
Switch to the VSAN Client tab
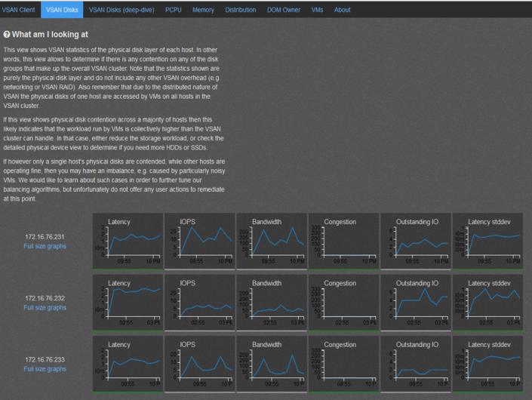click(x=18, y=10)
